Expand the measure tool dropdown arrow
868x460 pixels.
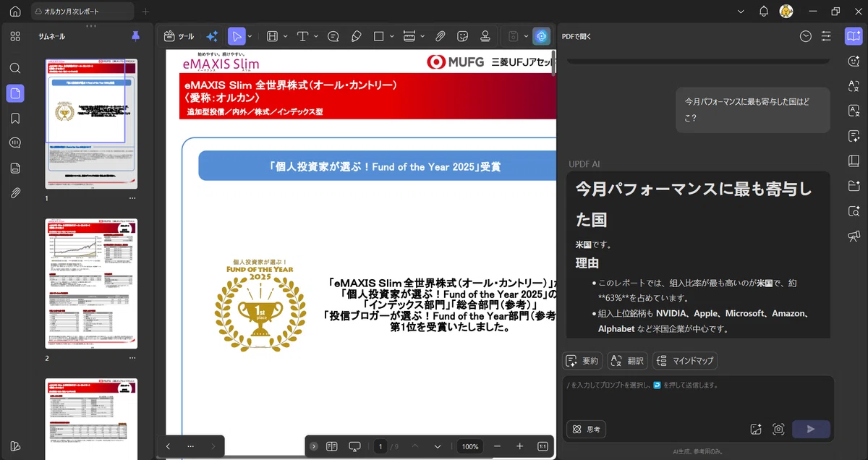point(422,36)
